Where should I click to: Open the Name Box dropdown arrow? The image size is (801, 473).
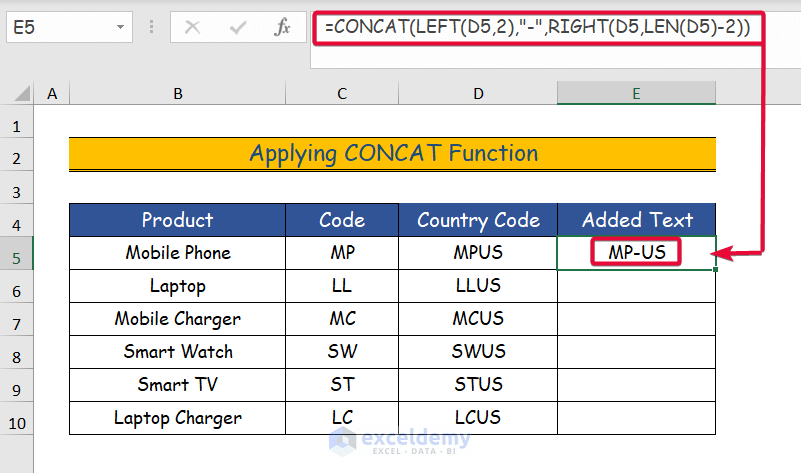121,28
